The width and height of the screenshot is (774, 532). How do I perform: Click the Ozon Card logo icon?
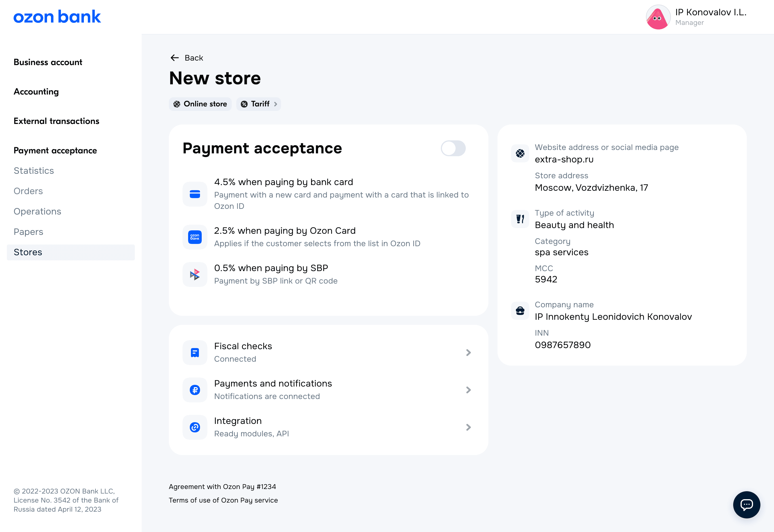pyautogui.click(x=195, y=237)
